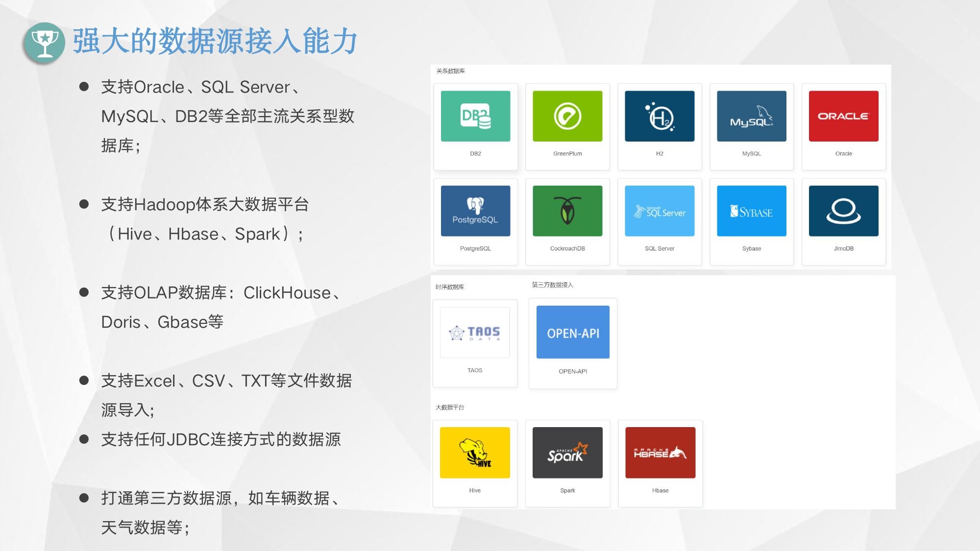The height and width of the screenshot is (551, 980).
Task: Select the JimoDB icon
Action: 843,211
